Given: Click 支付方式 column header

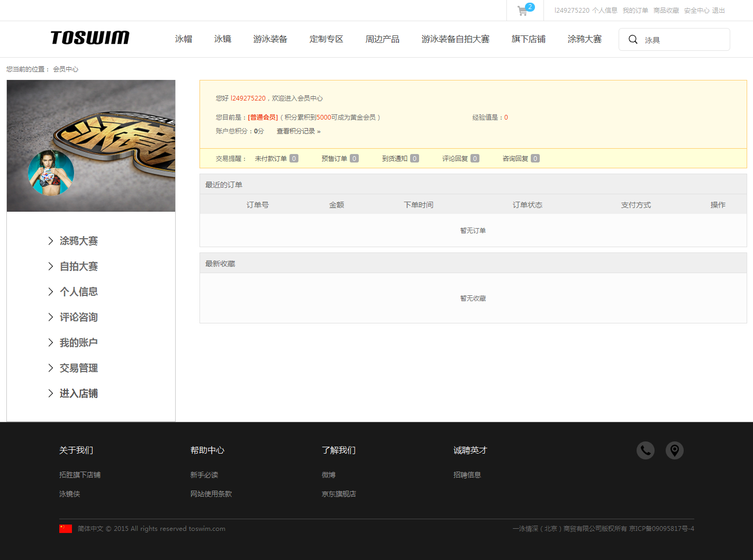Looking at the screenshot, I should click(x=636, y=205).
